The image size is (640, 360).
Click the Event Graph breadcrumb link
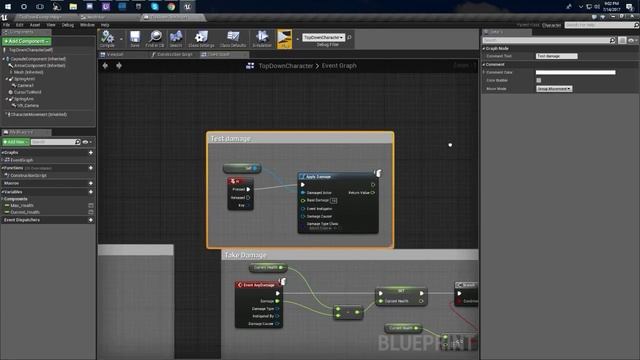click(339, 66)
